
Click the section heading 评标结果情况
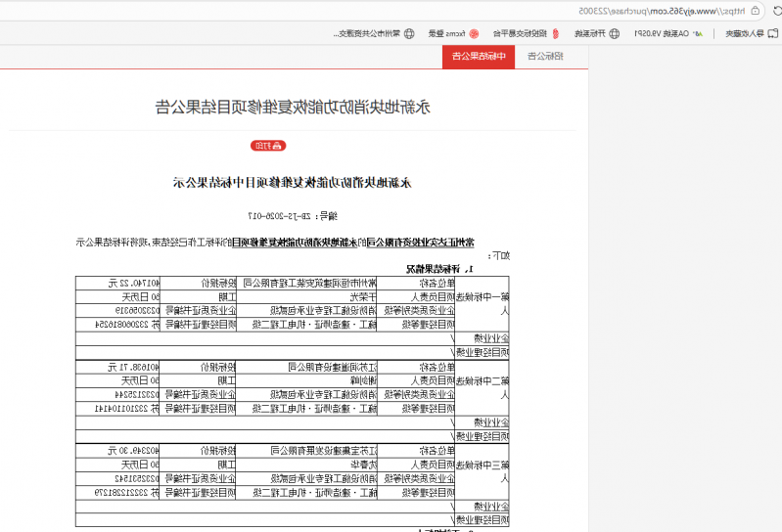[433, 269]
